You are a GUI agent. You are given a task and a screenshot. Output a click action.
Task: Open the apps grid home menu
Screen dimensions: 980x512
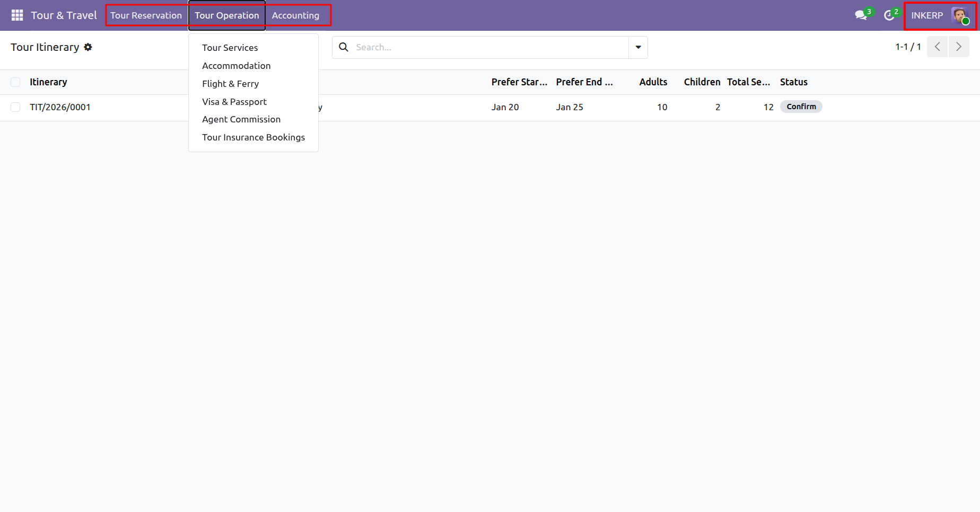click(17, 15)
